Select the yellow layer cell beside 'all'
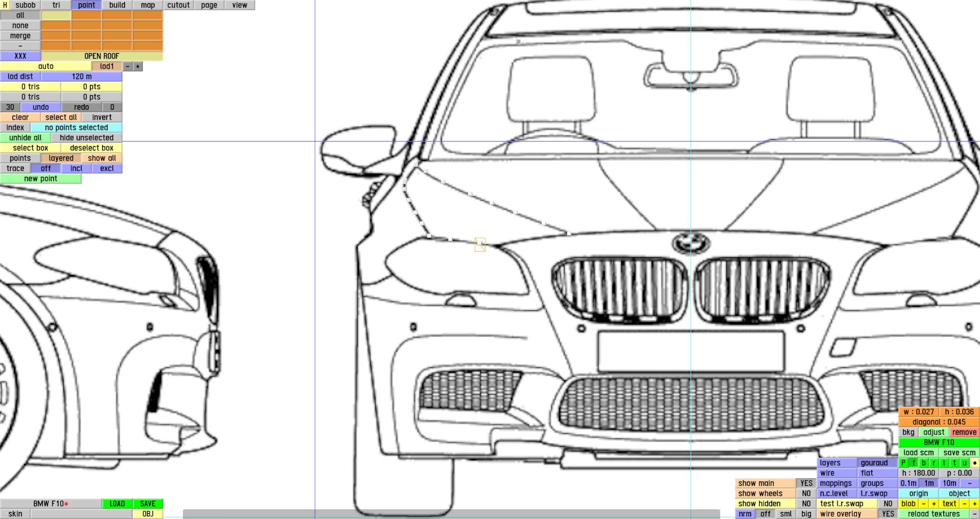Screen dimensions: 980x519 pos(56,15)
